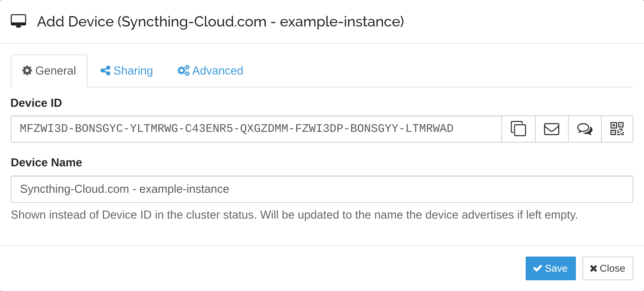Click the Add Device dialog title text
The width and height of the screenshot is (644, 291).
(220, 22)
